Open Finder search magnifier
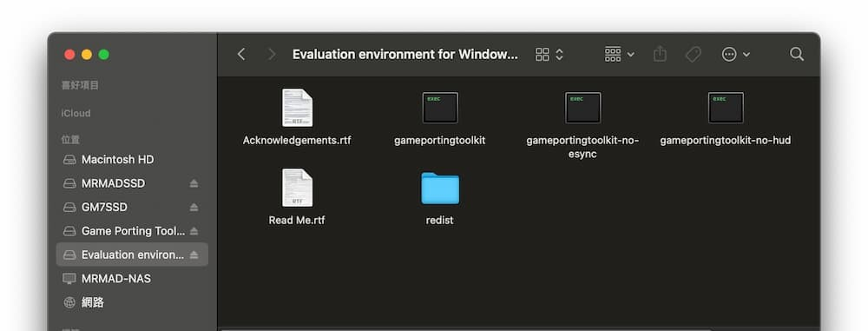 click(x=797, y=54)
